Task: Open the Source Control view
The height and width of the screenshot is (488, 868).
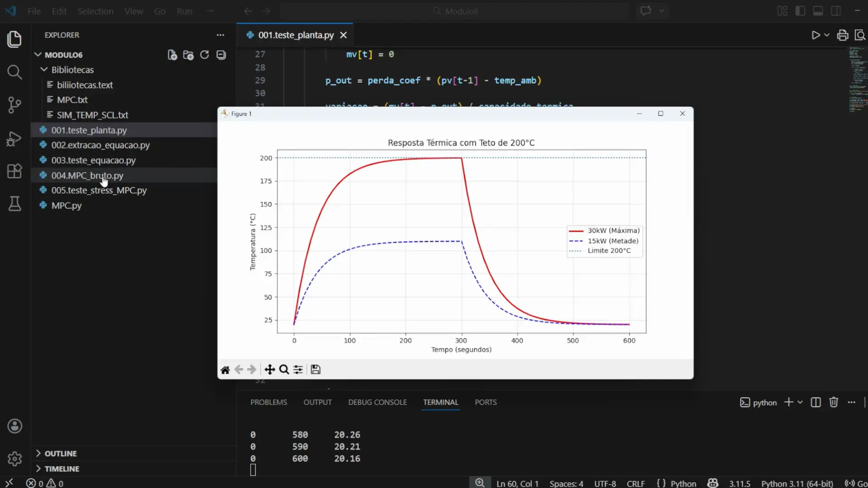Action: [x=14, y=105]
